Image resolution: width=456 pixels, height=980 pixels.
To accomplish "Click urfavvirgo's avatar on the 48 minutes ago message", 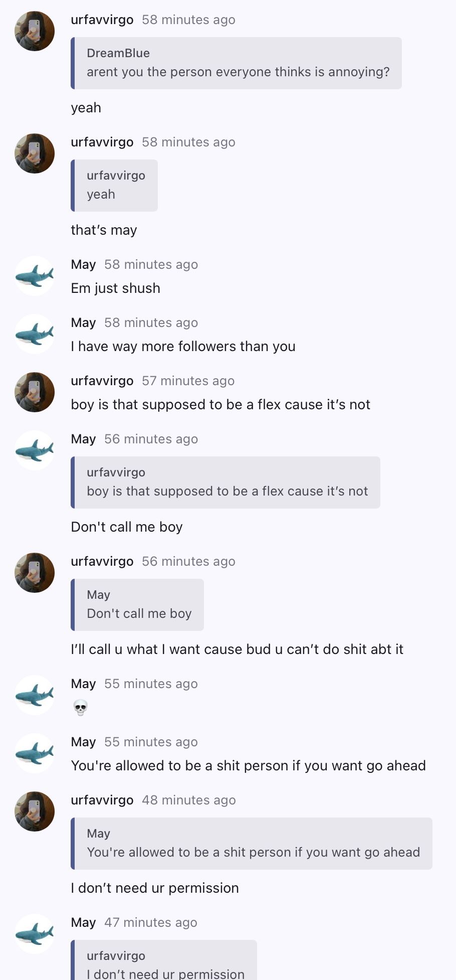I will point(35,811).
